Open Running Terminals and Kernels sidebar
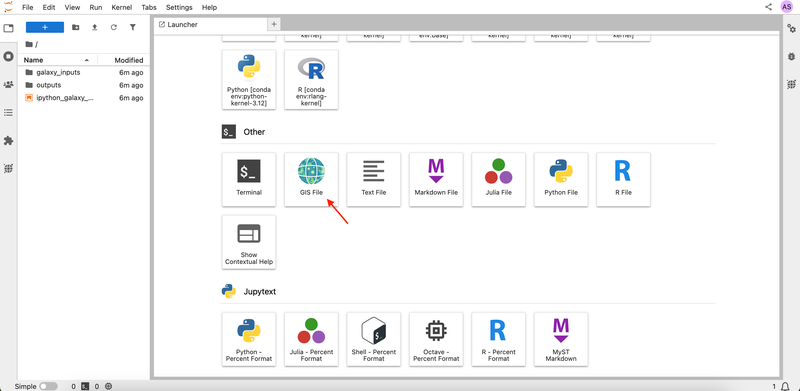The width and height of the screenshot is (800, 391). pos(8,56)
